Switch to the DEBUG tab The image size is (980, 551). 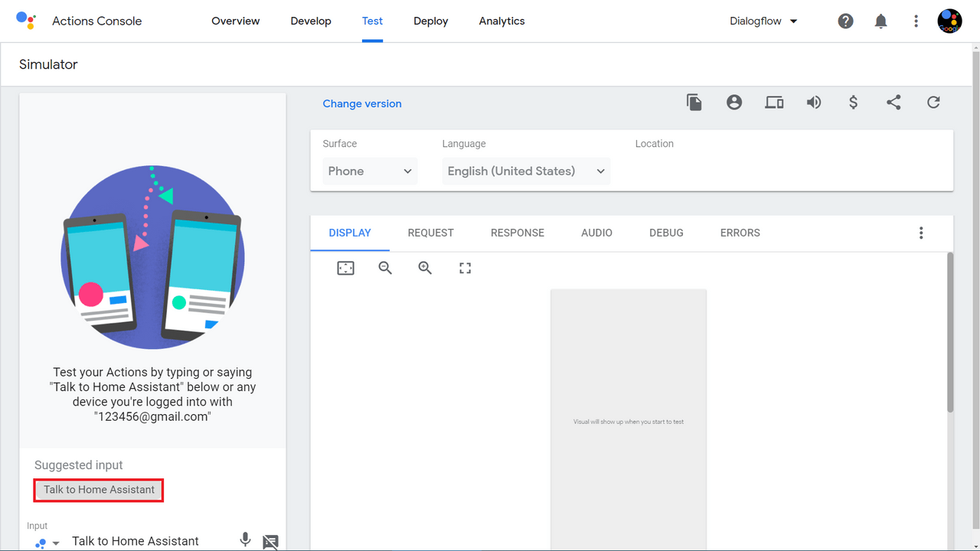666,233
